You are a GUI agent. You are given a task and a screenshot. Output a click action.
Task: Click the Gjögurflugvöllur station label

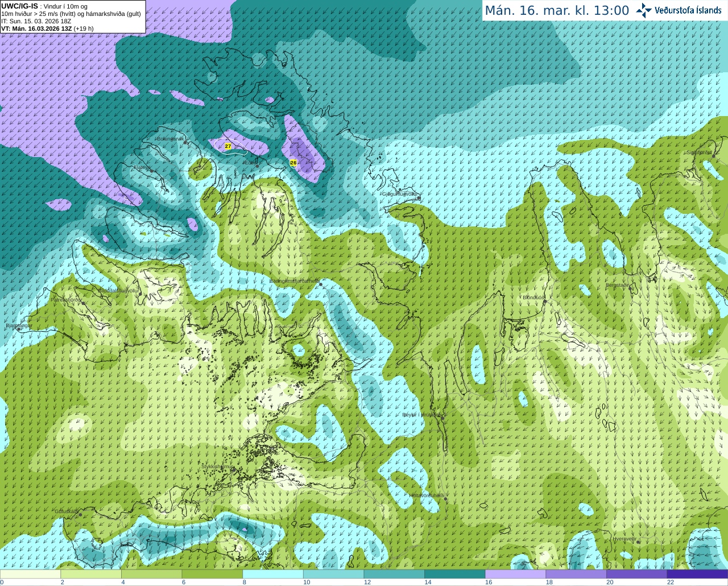[x=400, y=194]
